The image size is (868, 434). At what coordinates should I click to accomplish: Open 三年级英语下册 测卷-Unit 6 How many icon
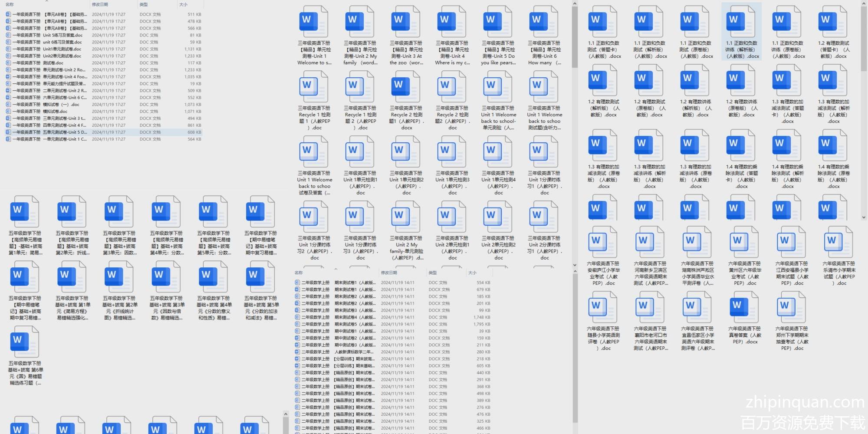(544, 22)
